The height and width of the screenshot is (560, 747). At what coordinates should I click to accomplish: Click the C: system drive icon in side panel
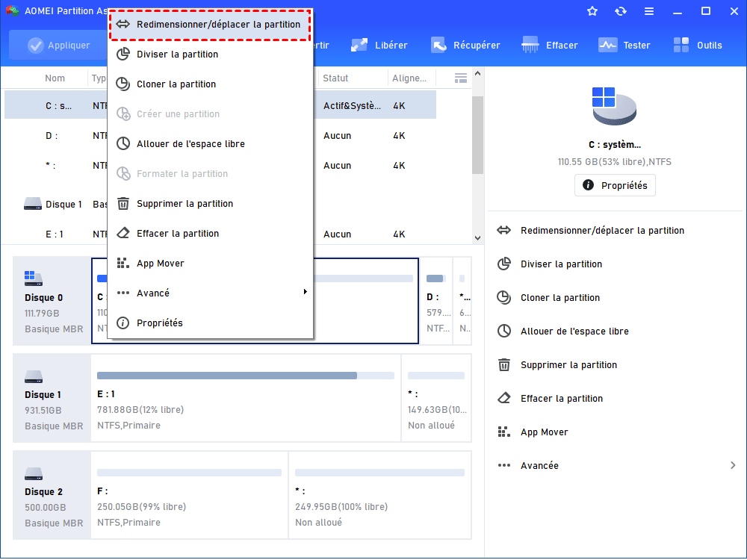[x=614, y=106]
